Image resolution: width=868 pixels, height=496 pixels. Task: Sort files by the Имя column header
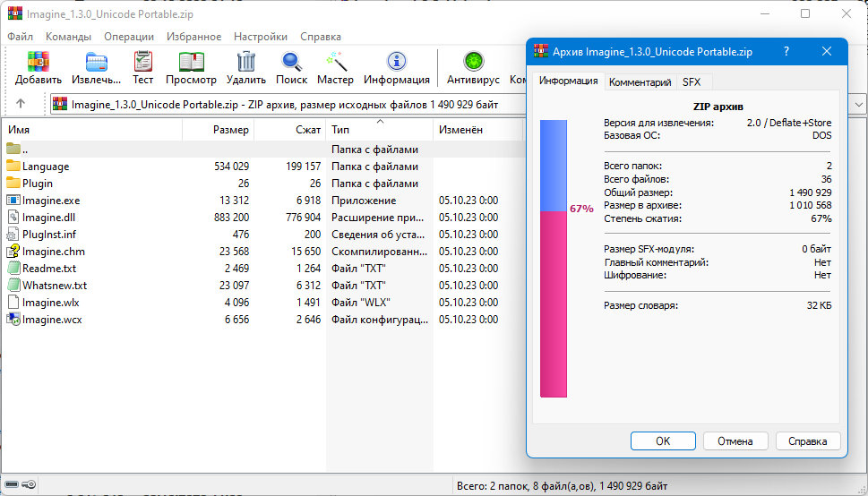(90, 130)
